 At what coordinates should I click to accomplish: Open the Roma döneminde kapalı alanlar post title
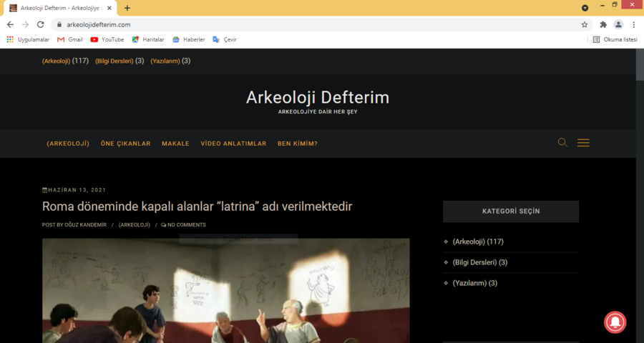pos(197,207)
